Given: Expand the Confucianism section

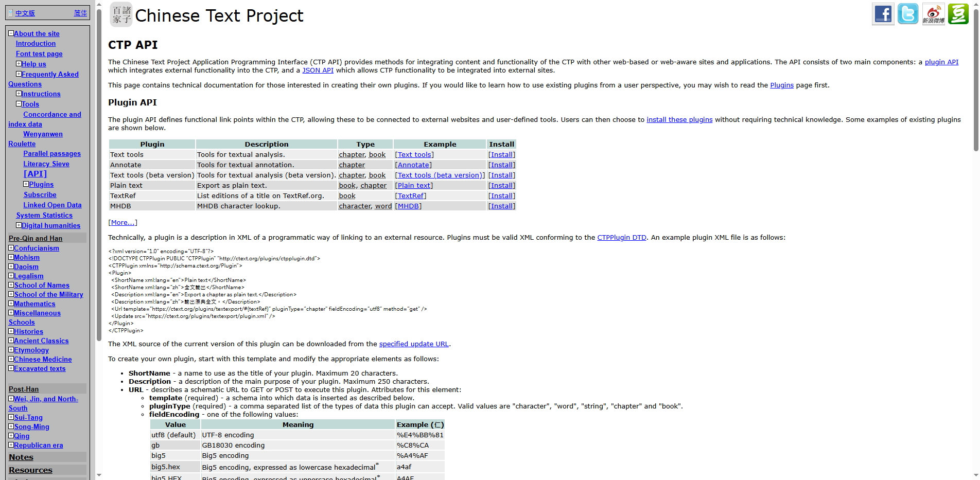Looking at the screenshot, I should tap(11, 248).
